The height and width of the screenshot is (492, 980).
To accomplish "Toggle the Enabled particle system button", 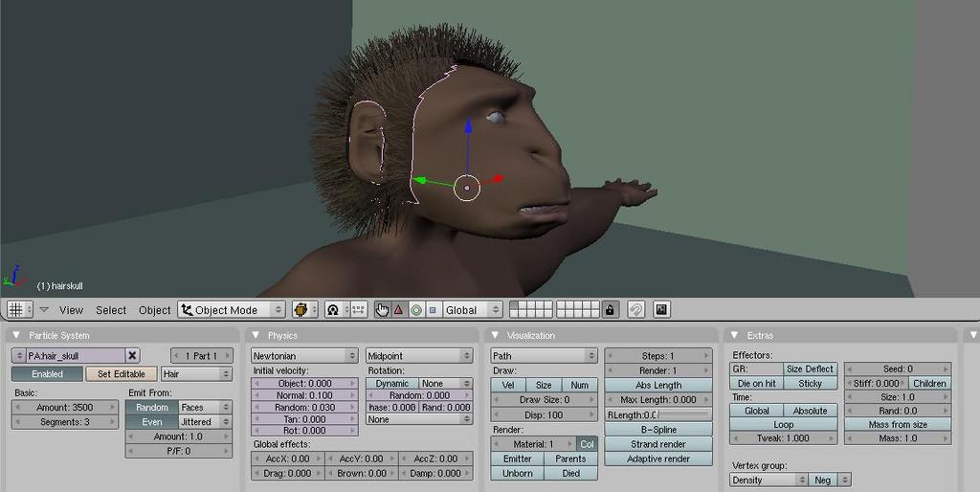I will tap(48, 374).
